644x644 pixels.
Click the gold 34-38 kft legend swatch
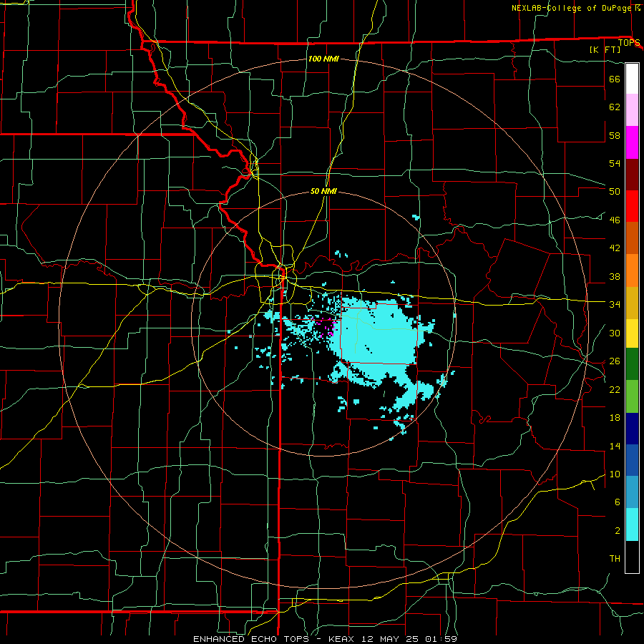click(632, 303)
